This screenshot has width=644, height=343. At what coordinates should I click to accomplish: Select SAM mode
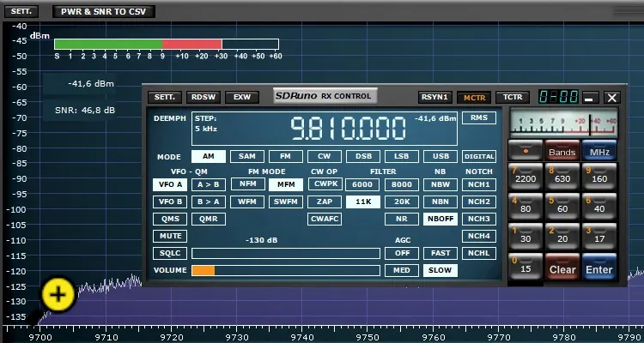(247, 156)
